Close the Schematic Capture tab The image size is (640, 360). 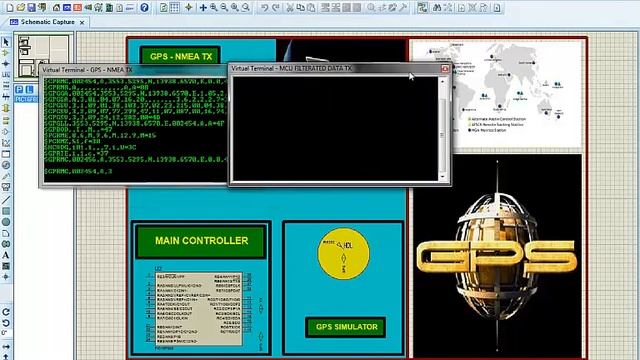click(x=82, y=22)
